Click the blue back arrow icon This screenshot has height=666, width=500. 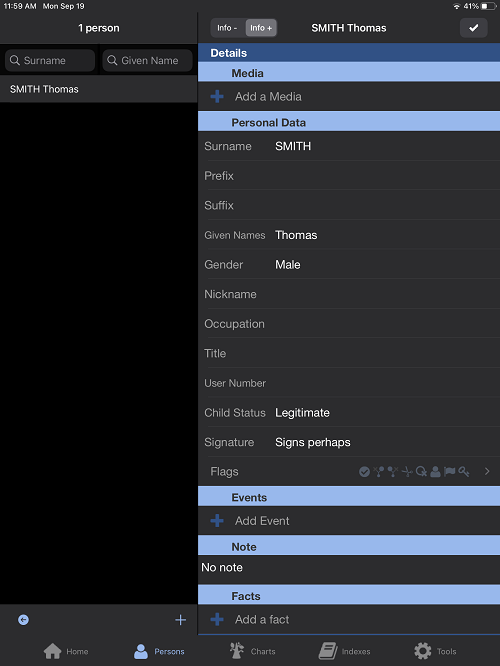point(23,620)
